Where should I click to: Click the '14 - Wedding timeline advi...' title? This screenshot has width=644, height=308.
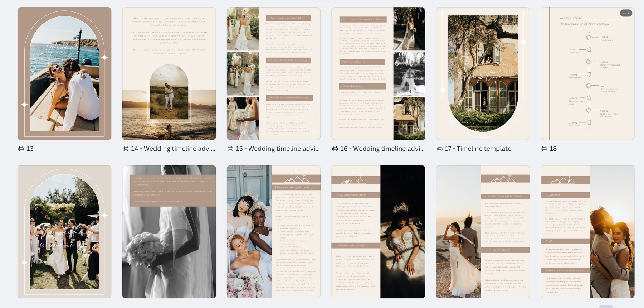point(173,149)
